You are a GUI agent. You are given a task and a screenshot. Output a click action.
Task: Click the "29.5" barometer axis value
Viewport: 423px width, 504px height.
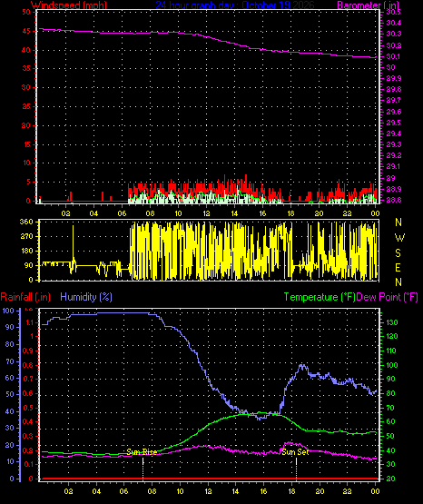394,123
